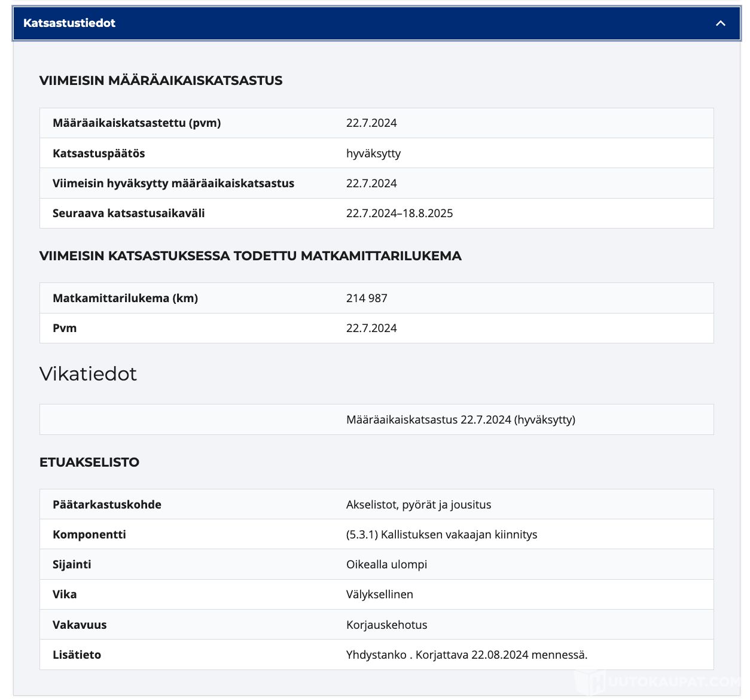
Task: Select the Oikealla ulompi value
Action: click(386, 565)
